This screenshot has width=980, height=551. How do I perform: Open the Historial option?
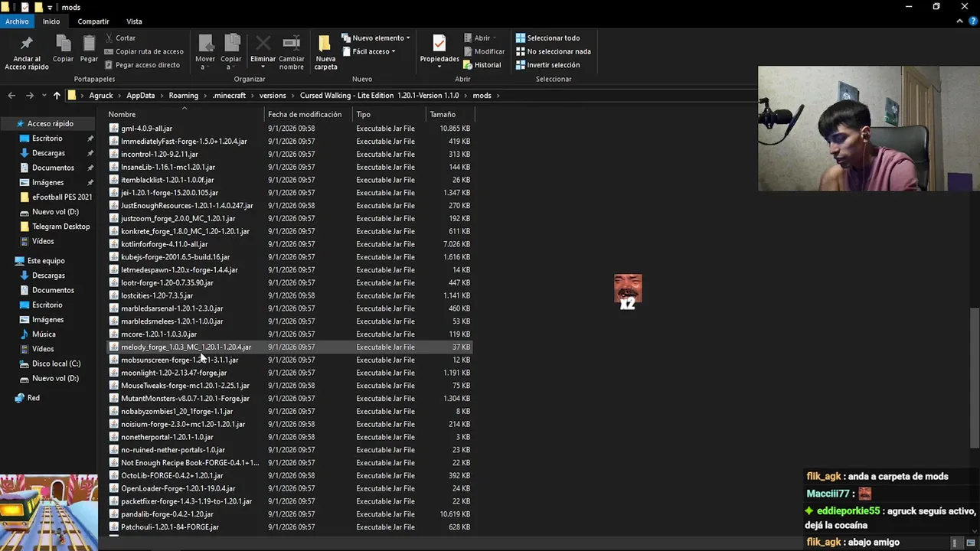click(x=482, y=65)
